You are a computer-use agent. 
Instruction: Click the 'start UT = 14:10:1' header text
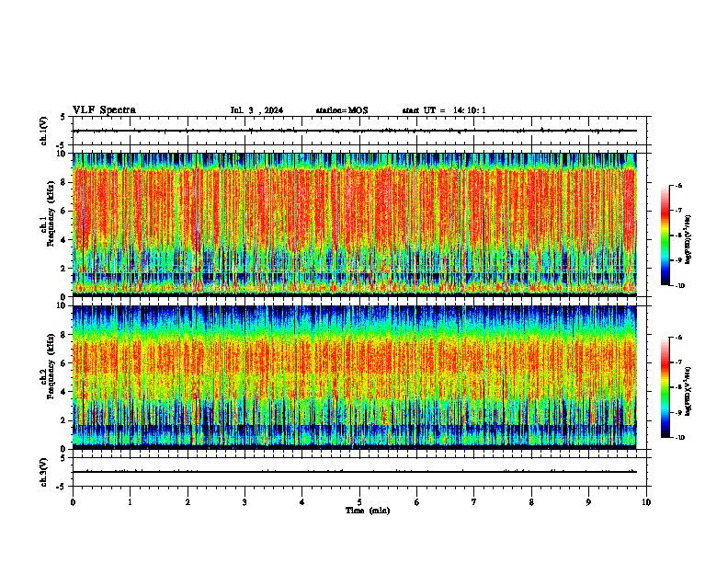(x=444, y=110)
